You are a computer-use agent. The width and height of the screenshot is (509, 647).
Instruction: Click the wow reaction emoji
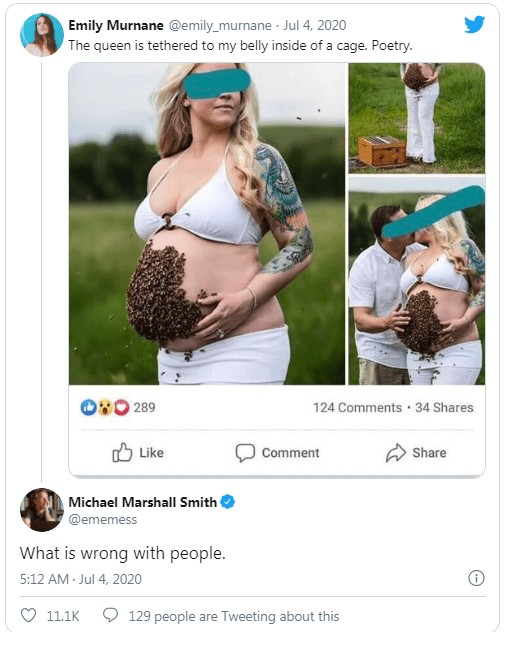click(x=105, y=408)
